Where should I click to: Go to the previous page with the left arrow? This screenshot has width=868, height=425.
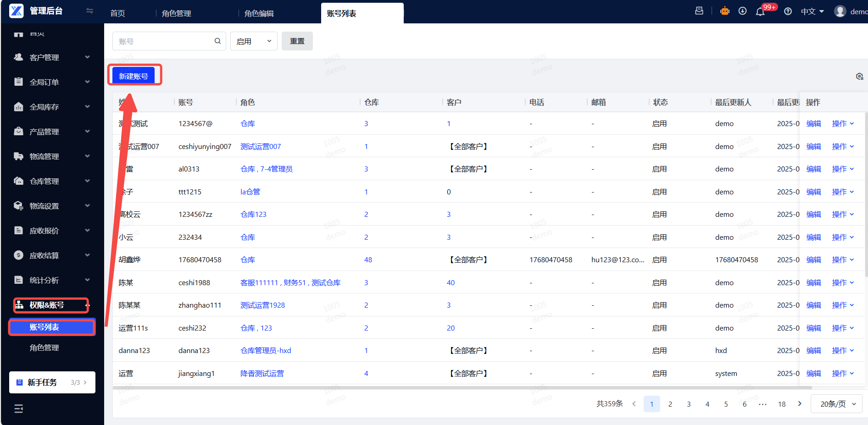(x=634, y=404)
